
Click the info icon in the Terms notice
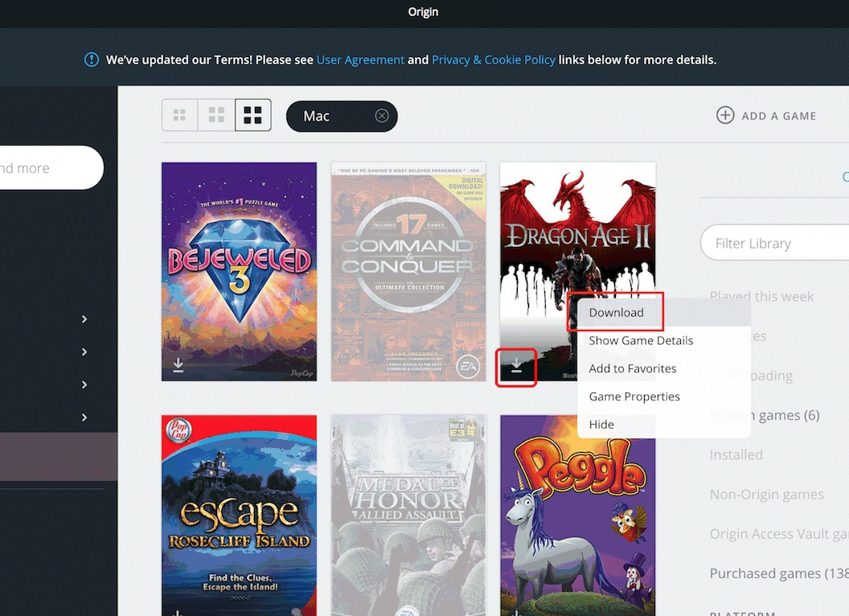pos(92,60)
